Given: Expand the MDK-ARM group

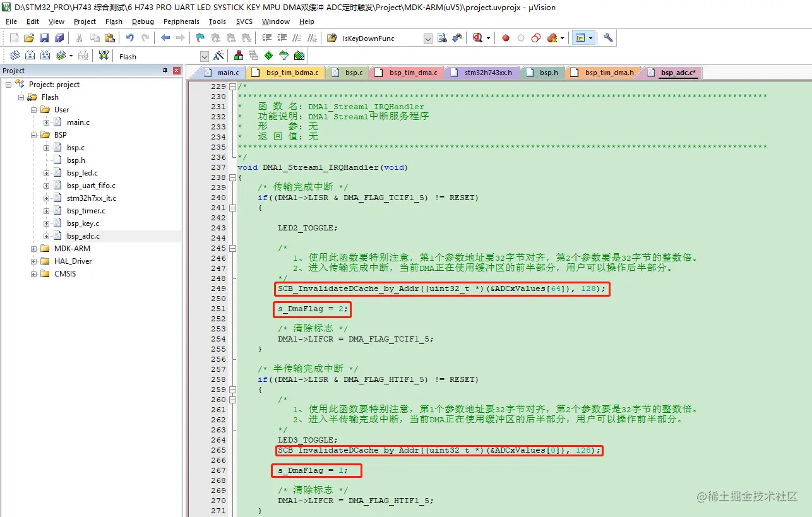Looking at the screenshot, I should (x=34, y=249).
